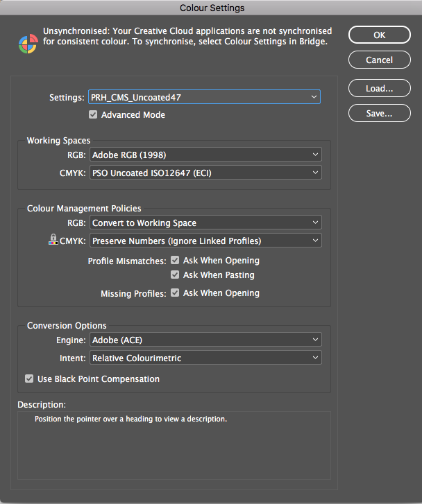Toggle the Advanced Mode checkbox

[x=93, y=115]
